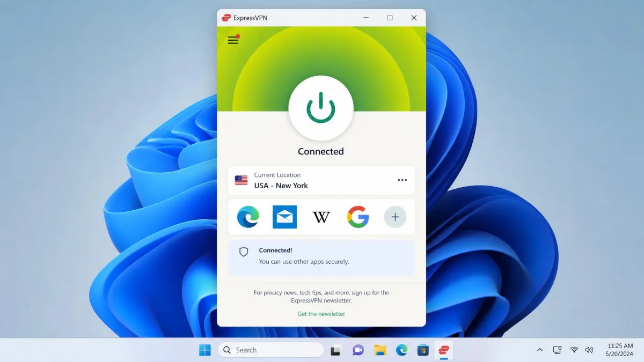Open the Windows Start menu

click(x=205, y=350)
